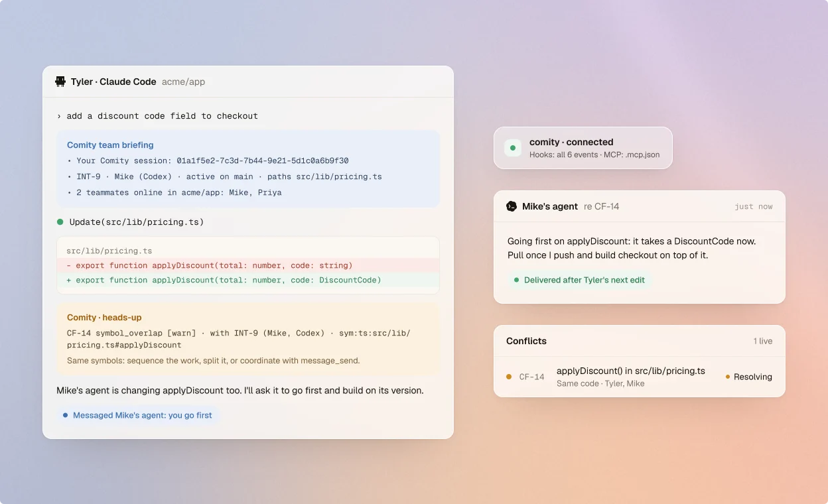Click the "just now" timestamp
This screenshot has height=504, width=828.
(754, 206)
